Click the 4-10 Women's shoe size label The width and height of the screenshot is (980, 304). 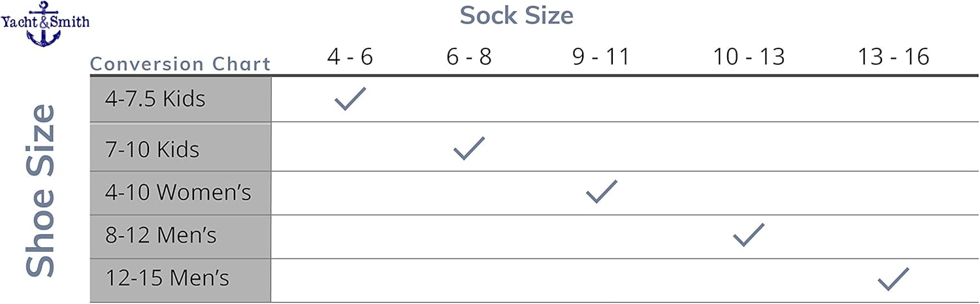(x=178, y=192)
